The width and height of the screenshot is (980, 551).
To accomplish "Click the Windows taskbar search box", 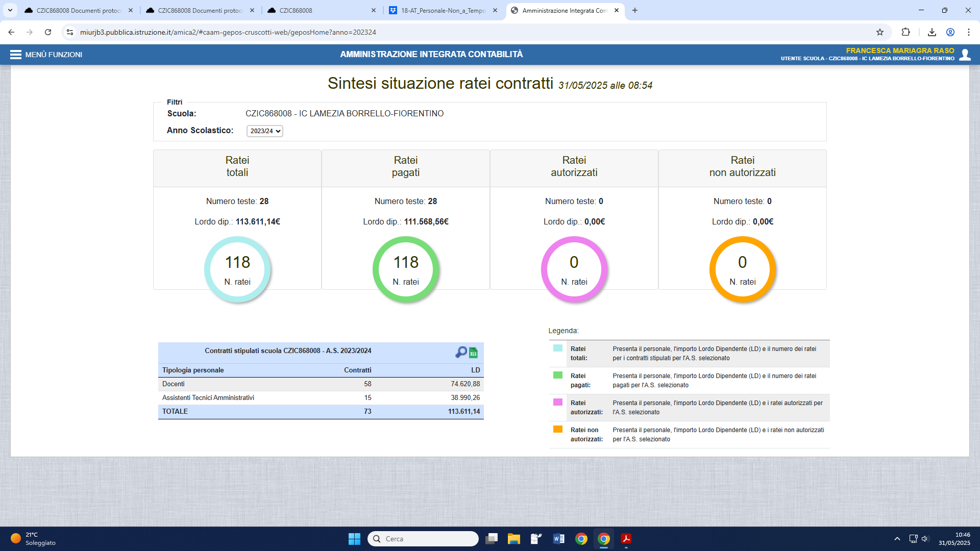I will [x=423, y=539].
